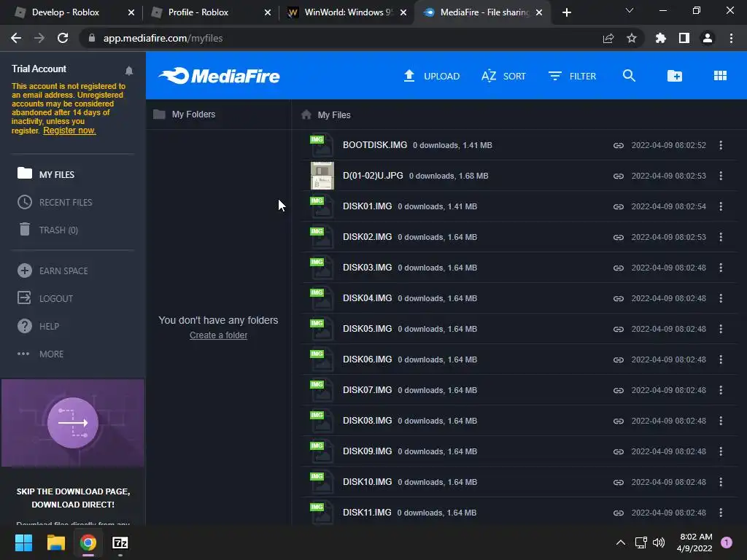747x560 pixels.
Task: Open 7-Zip from taskbar
Action: pos(120,542)
